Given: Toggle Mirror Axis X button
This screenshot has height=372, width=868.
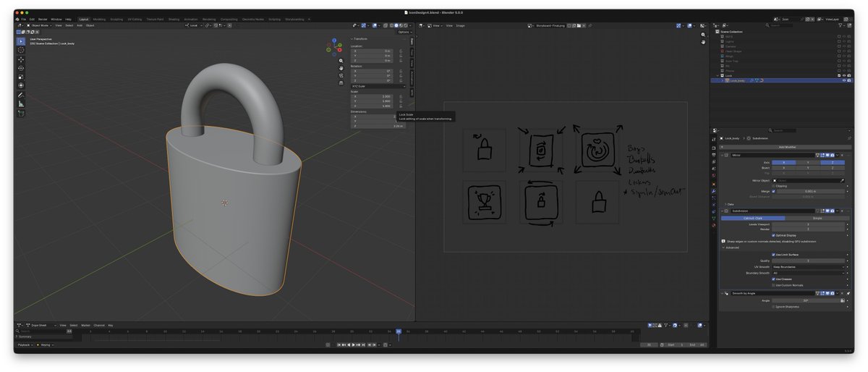Looking at the screenshot, I should [x=784, y=162].
